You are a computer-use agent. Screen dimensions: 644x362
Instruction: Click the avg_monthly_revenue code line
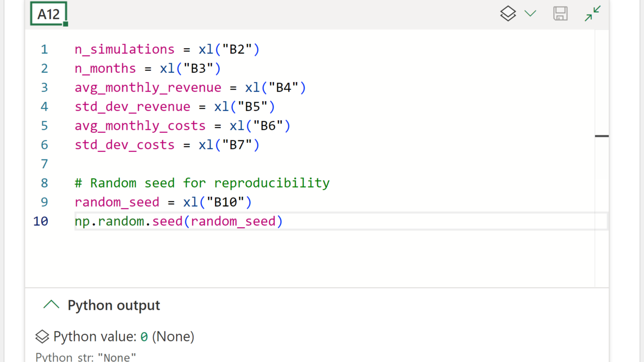coord(190,87)
